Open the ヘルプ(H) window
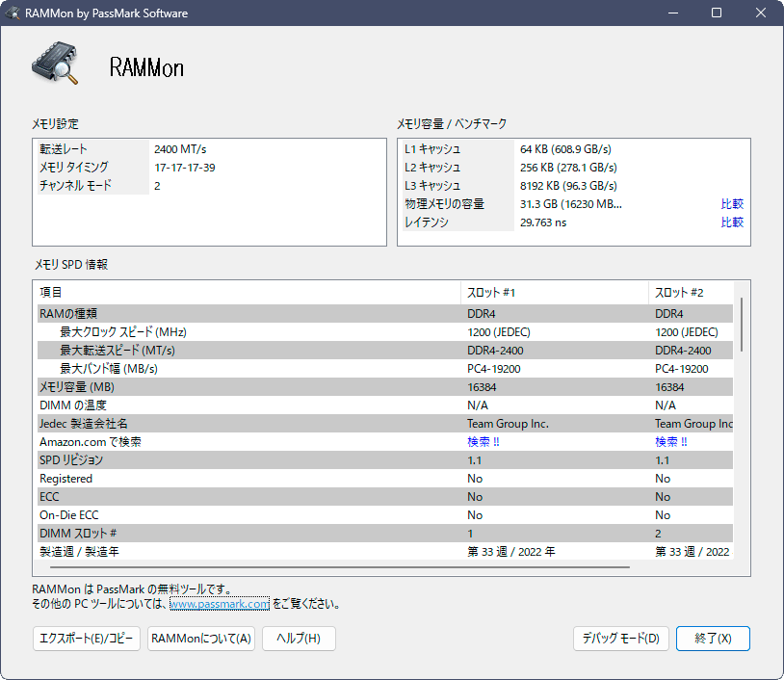The image size is (784, 680). coord(299,639)
